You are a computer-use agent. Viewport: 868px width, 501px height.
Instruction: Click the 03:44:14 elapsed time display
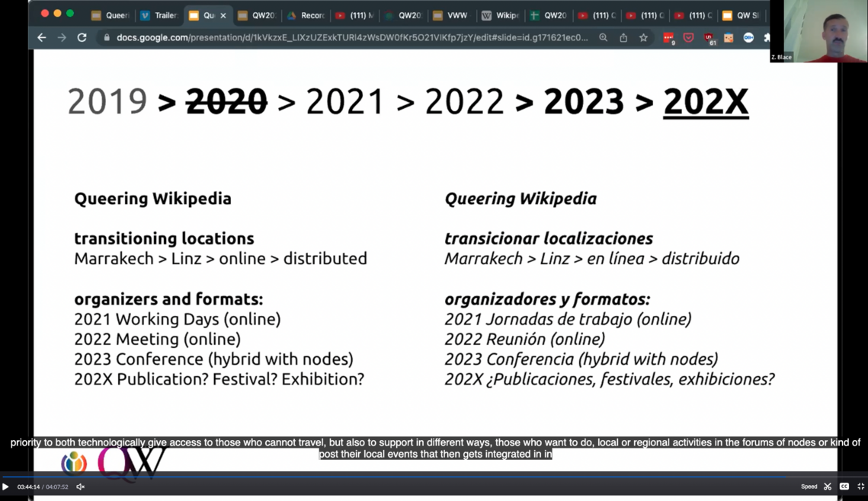point(28,487)
